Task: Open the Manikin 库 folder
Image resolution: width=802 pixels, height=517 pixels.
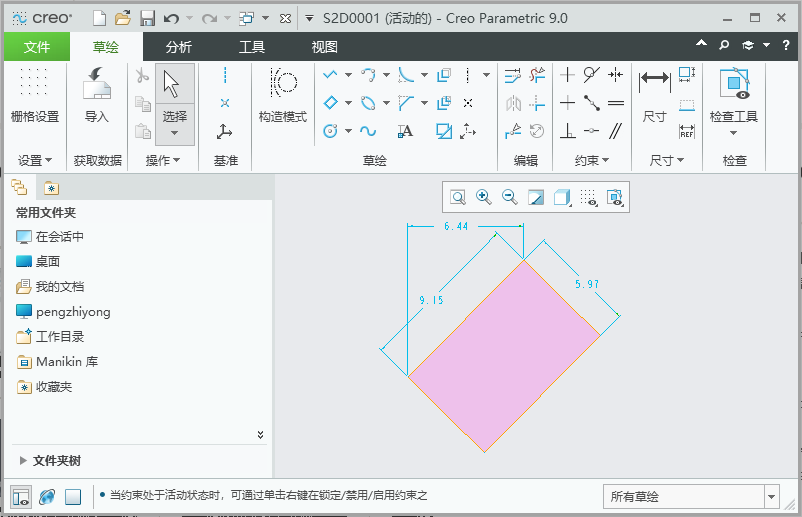Action: tap(57, 362)
